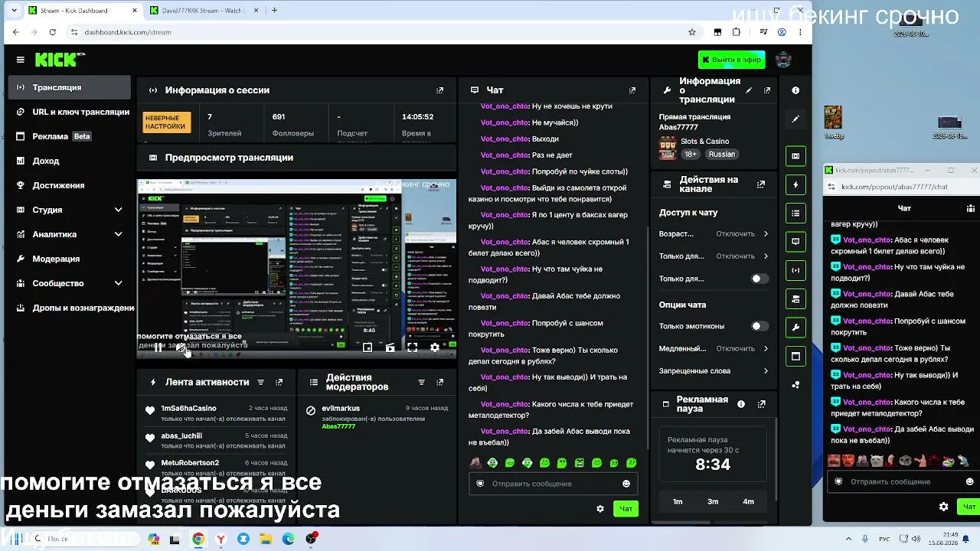
Task: Click the green Выйти в эфир button
Action: tap(731, 60)
